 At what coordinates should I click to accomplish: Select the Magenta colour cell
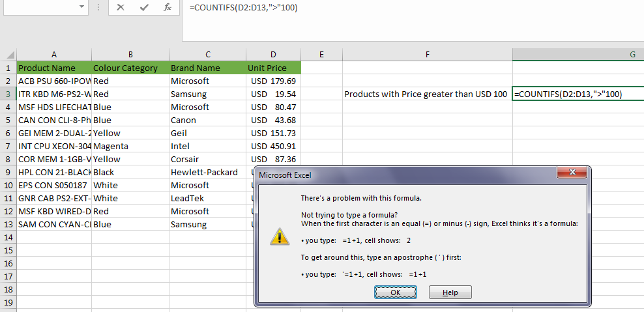tap(130, 146)
